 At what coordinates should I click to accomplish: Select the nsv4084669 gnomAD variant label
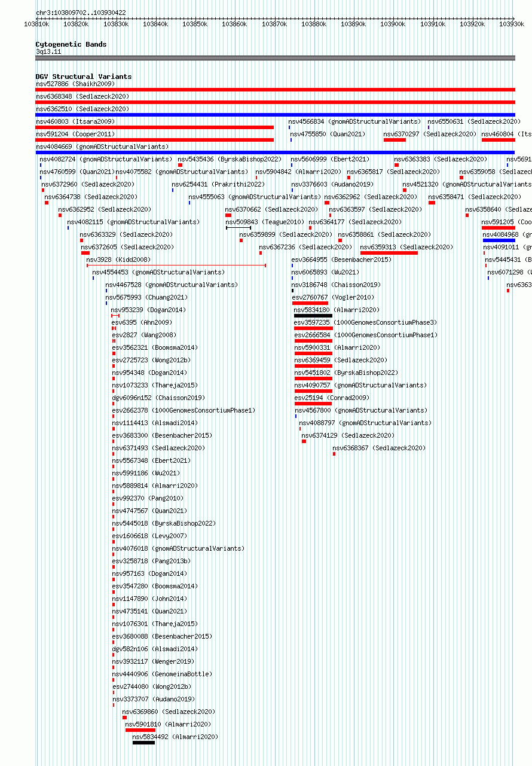coord(102,147)
